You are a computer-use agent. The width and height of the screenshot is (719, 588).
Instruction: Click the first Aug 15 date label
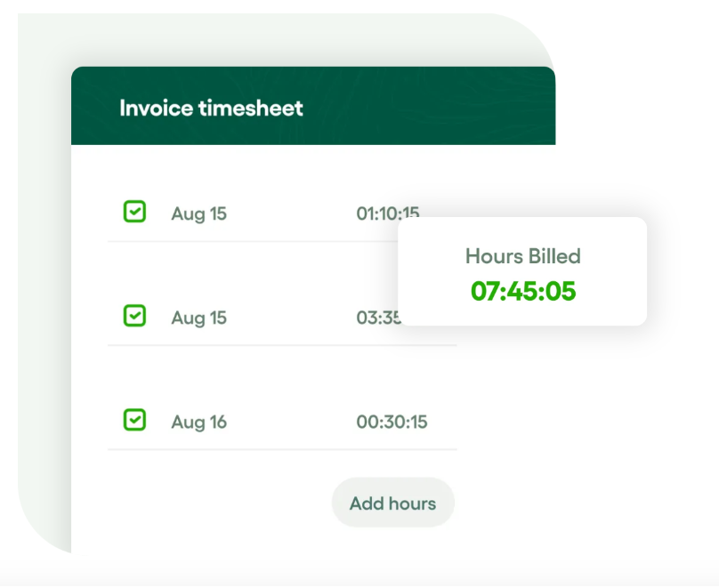coord(199,214)
